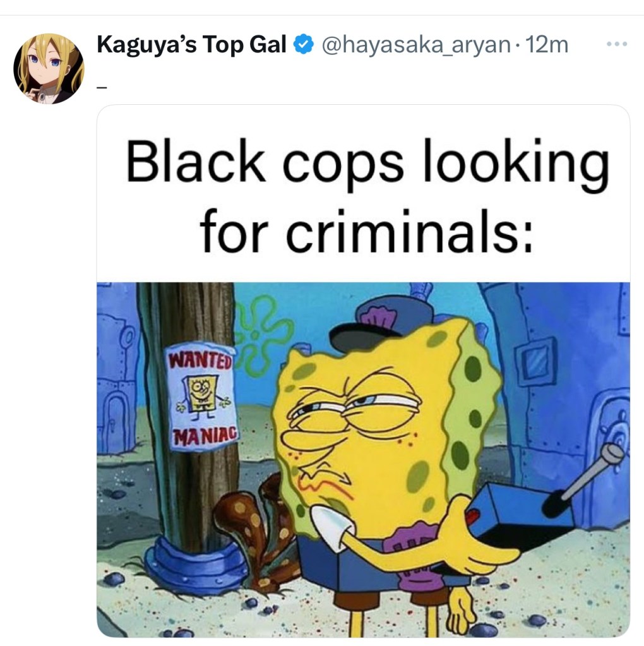Open the 12m timestamp permalink
The image size is (644, 646).
point(547,44)
